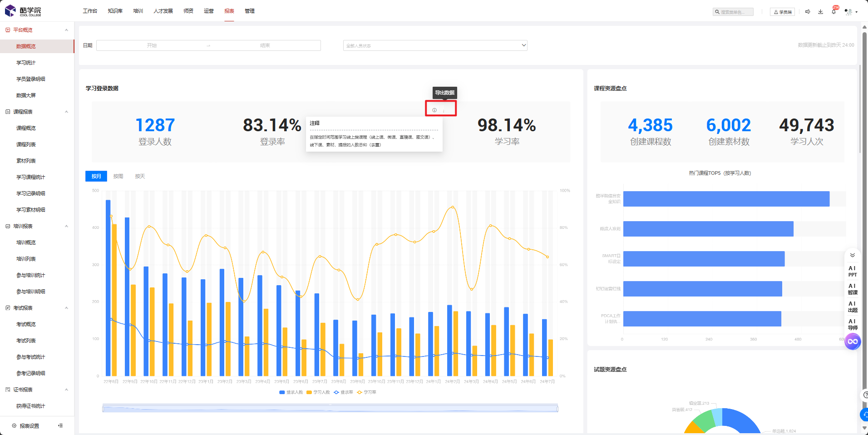Toggle 学习率 legend line in chart

[366, 392]
